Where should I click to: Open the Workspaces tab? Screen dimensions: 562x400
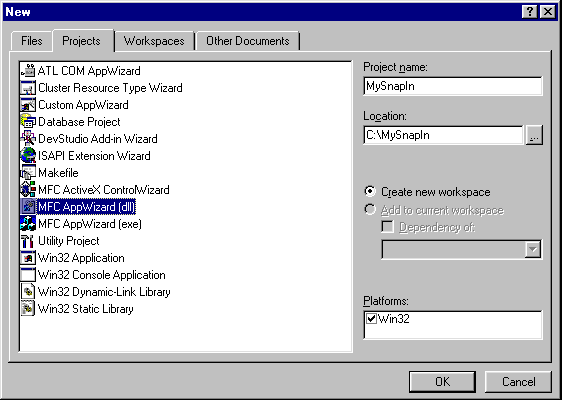[x=154, y=41]
